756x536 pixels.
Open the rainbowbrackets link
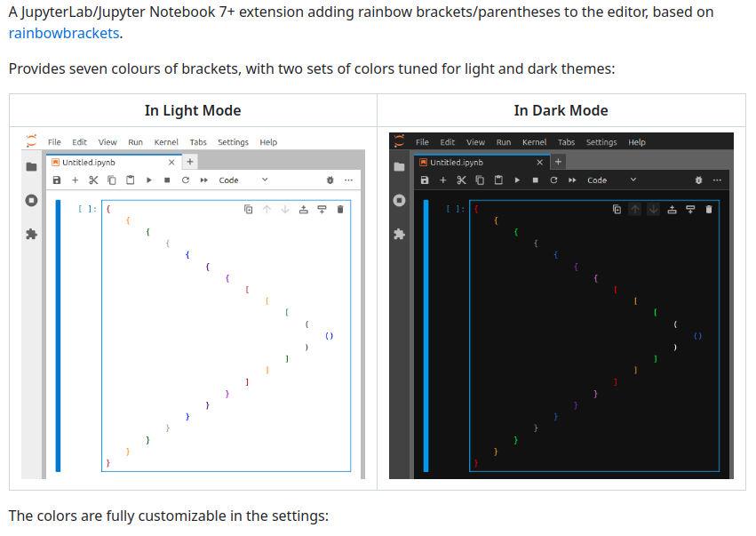[64, 33]
